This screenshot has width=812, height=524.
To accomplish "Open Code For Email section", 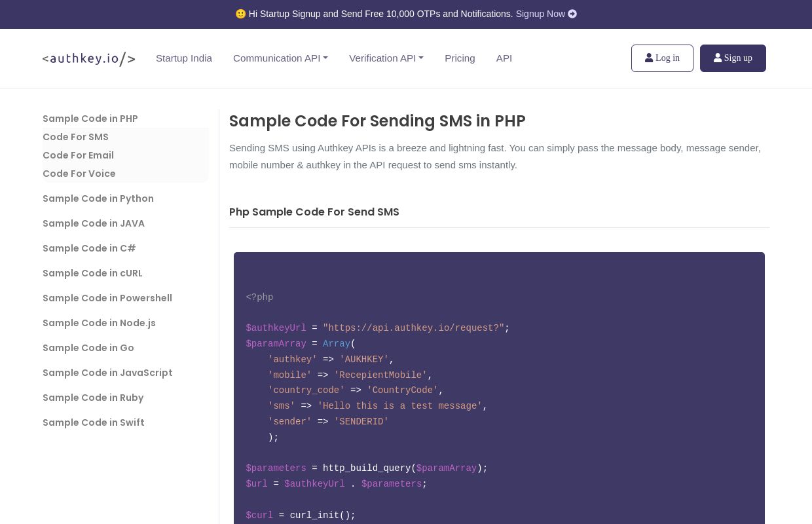I will 78,155.
